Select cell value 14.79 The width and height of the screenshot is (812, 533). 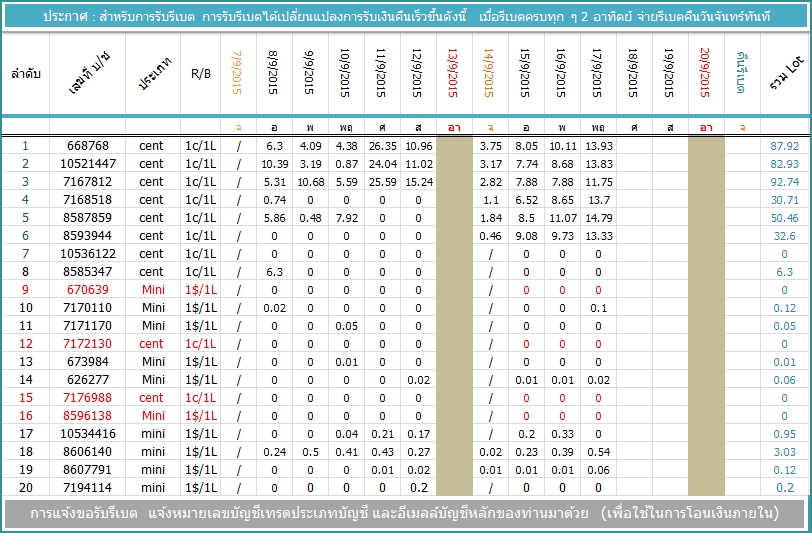point(599,218)
